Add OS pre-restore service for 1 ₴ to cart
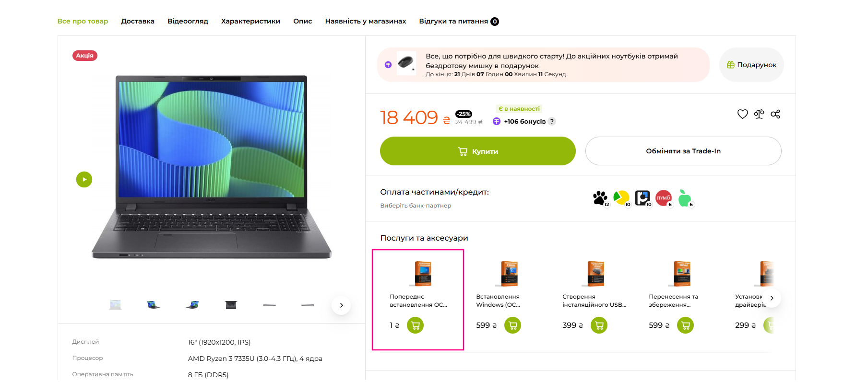This screenshot has width=868, height=382. [415, 325]
